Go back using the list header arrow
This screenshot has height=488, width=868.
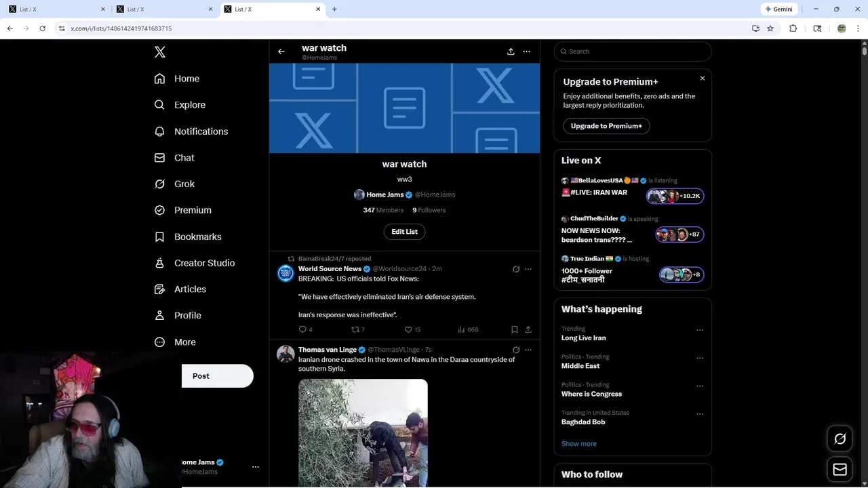281,52
